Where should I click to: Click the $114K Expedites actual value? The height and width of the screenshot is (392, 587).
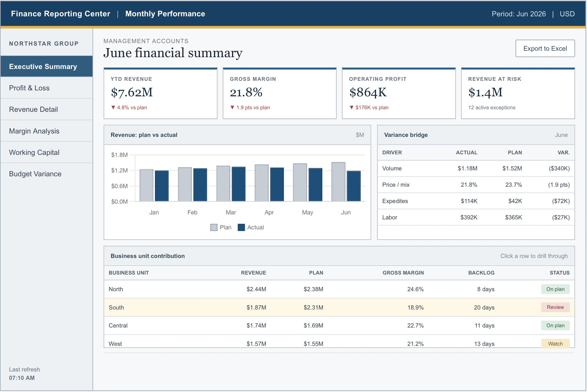(x=469, y=201)
